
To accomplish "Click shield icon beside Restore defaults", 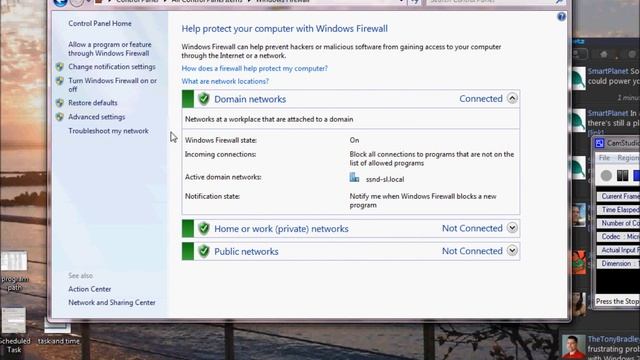I will click(60, 103).
